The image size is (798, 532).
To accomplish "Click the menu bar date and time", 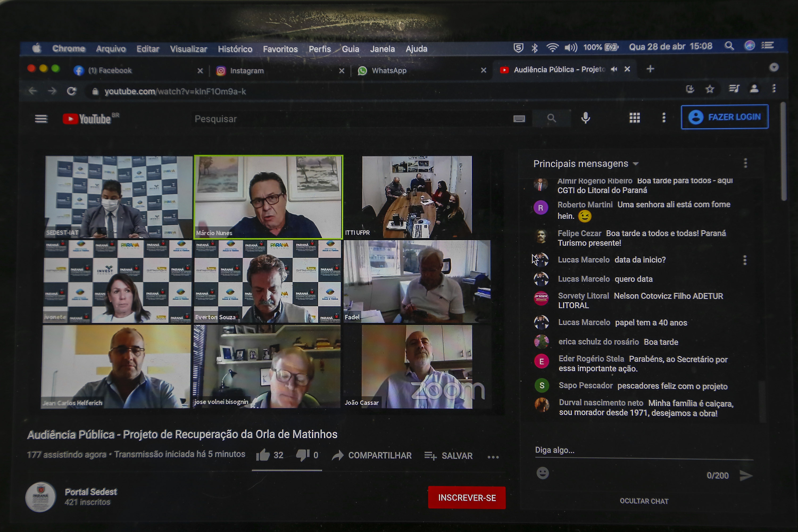I will 670,46.
